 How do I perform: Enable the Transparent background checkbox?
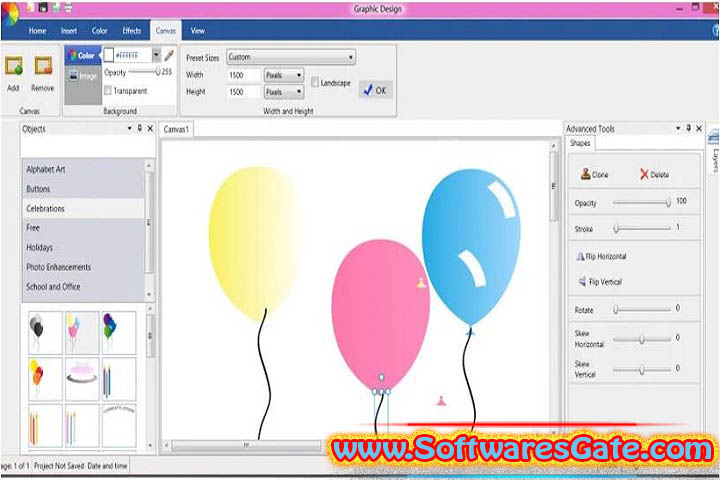click(108, 90)
